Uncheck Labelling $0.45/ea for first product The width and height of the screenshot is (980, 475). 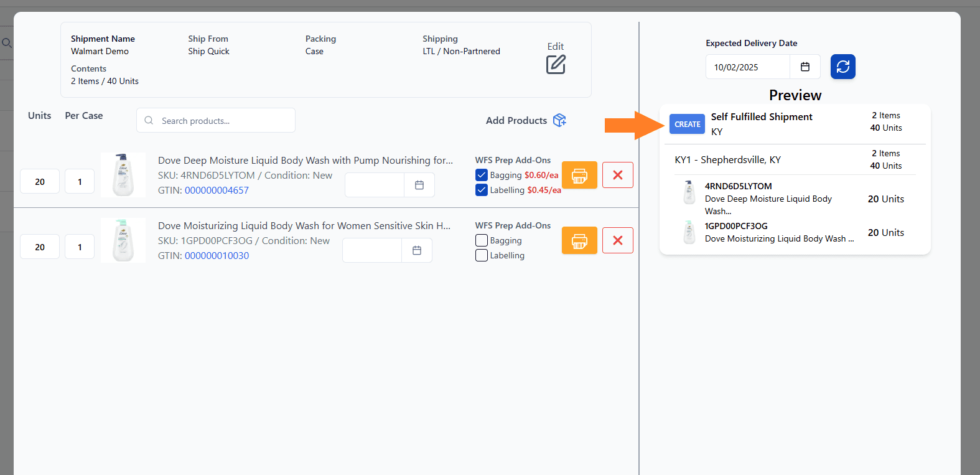click(x=482, y=190)
